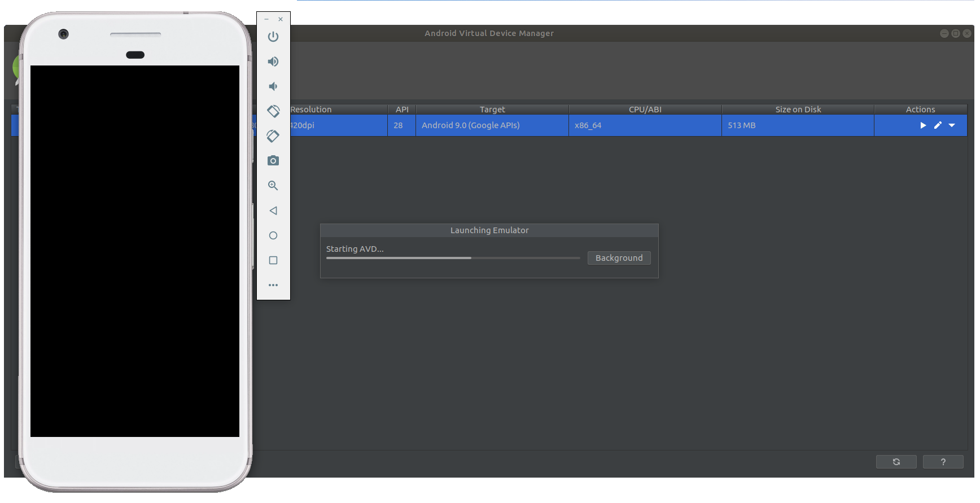Open help with the question mark button
Image resolution: width=980 pixels, height=503 pixels.
coord(943,462)
